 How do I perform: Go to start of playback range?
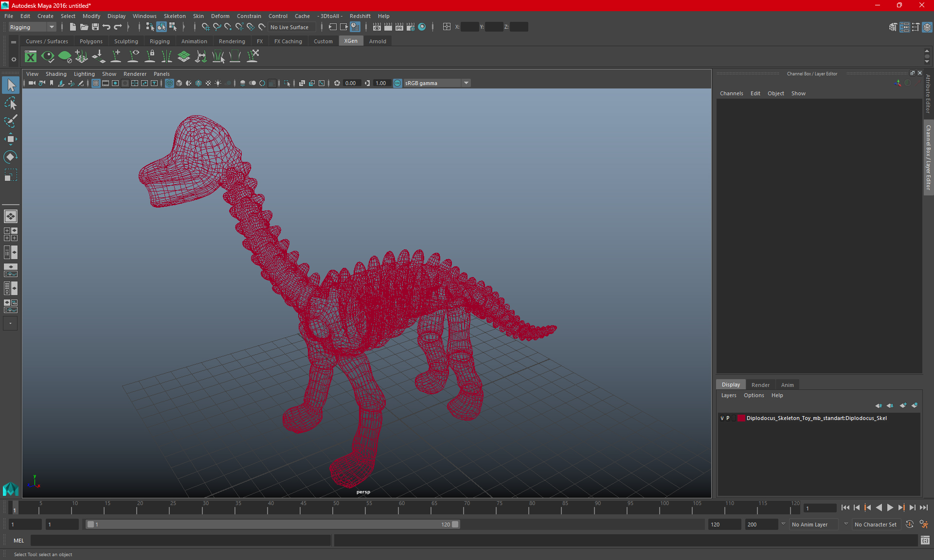845,507
